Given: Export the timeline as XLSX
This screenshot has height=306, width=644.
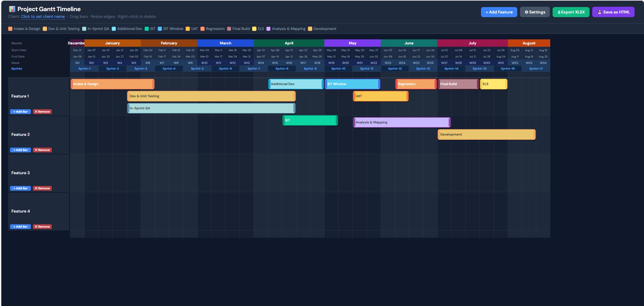Looking at the screenshot, I should pyautogui.click(x=571, y=12).
